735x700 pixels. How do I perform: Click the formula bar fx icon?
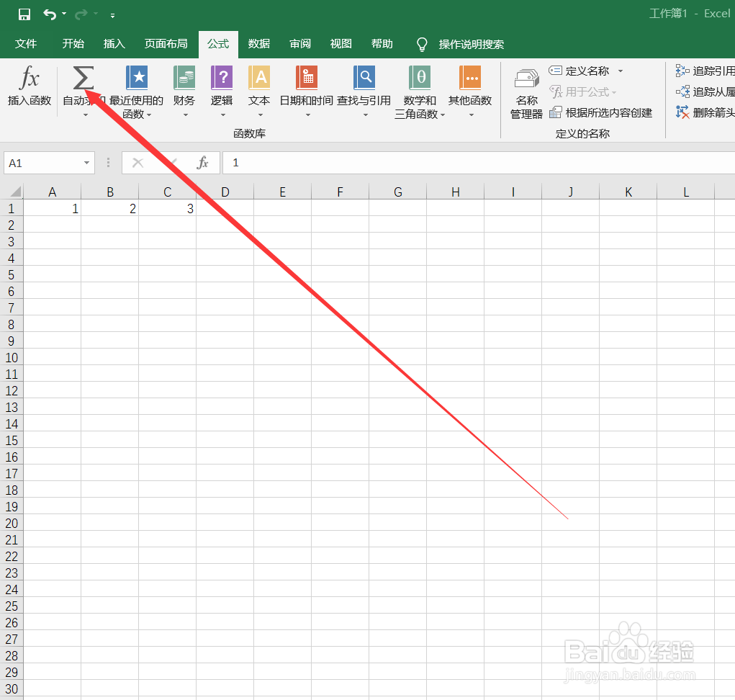202,163
